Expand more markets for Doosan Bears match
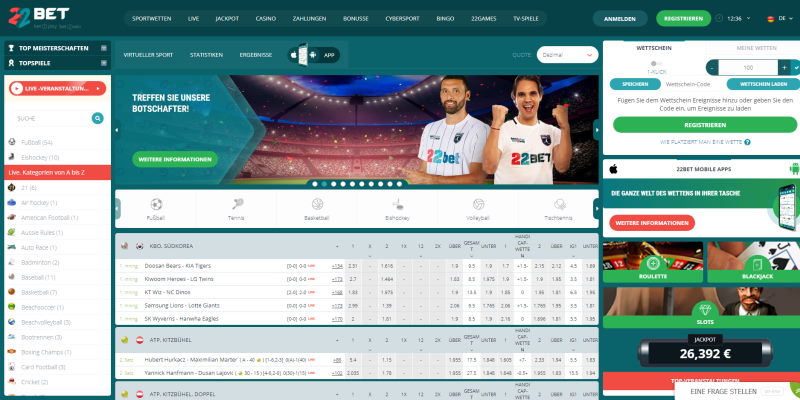Screen dimensions: 800x400 pos(337,266)
